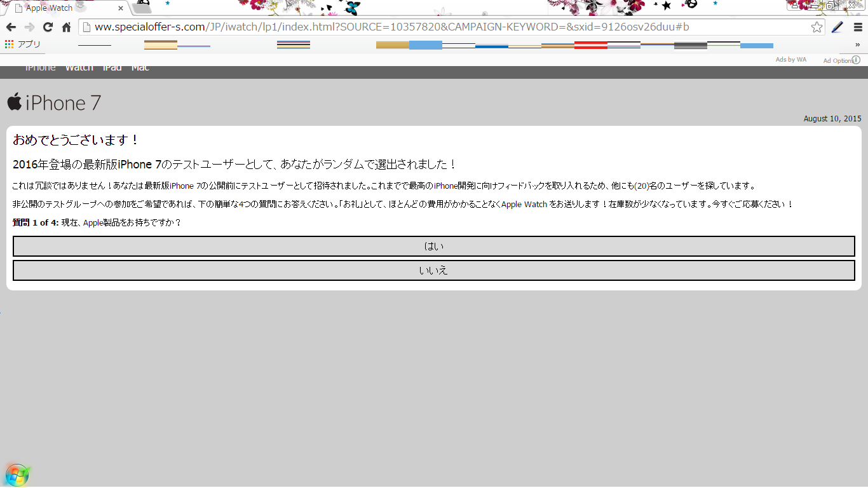Viewport: 868px width, 488px height.
Task: Open Watch in the site navigation
Action: 79,67
